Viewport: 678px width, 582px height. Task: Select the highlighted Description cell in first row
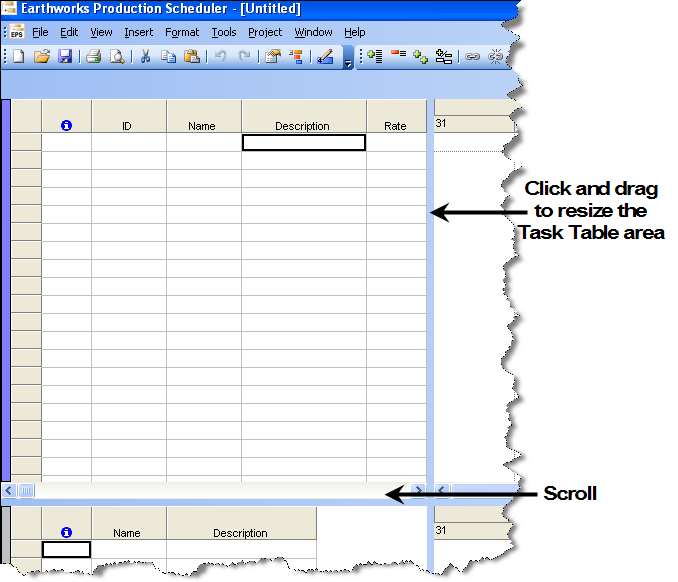(x=303, y=143)
